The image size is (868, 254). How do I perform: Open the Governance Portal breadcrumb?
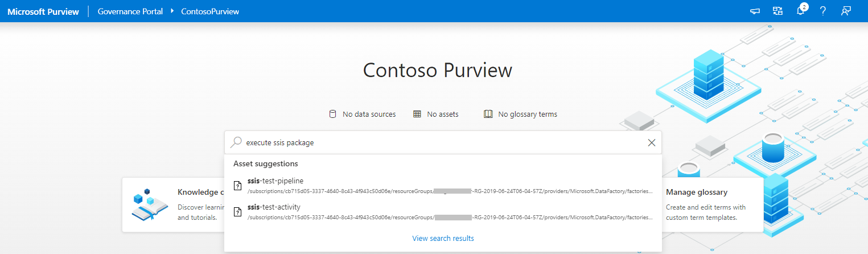click(x=130, y=11)
